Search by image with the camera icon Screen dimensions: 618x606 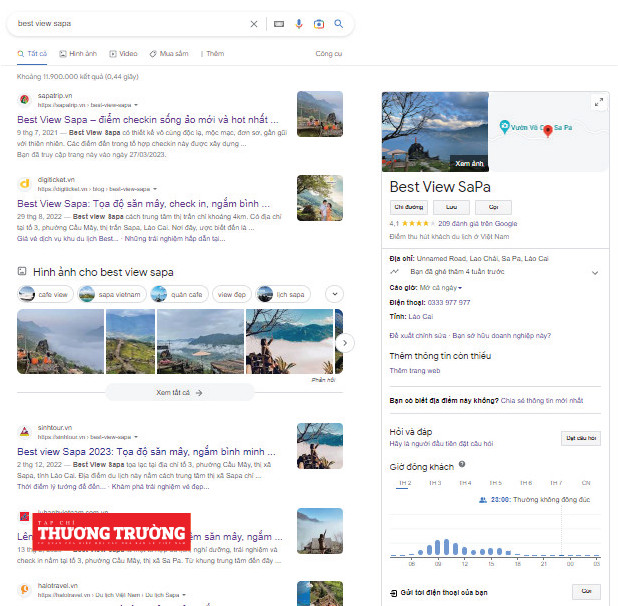click(319, 23)
